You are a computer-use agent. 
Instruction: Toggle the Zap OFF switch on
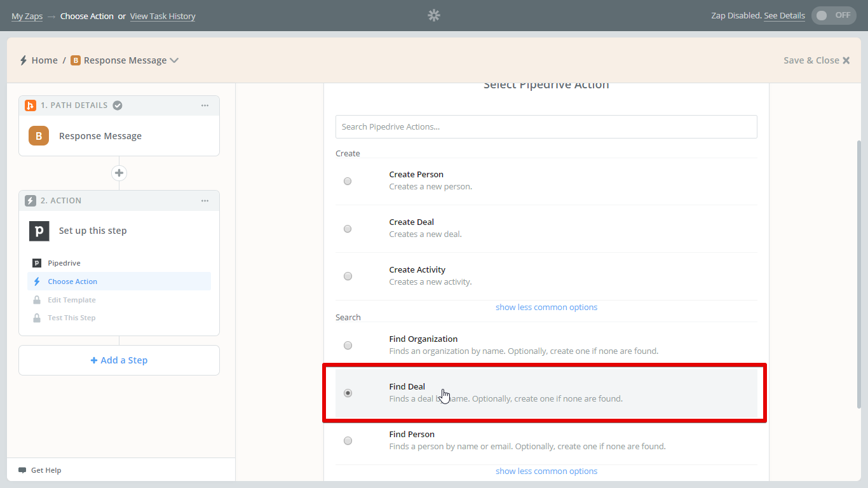[x=834, y=15]
